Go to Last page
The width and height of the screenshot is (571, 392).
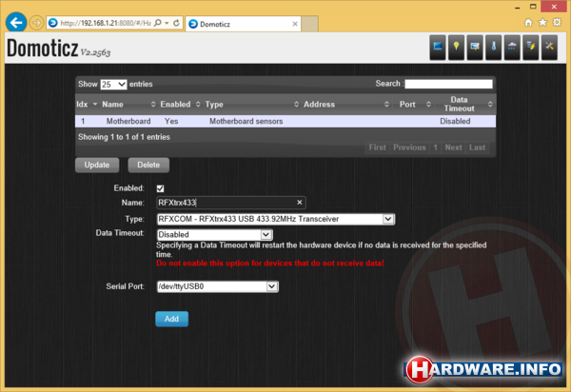477,147
